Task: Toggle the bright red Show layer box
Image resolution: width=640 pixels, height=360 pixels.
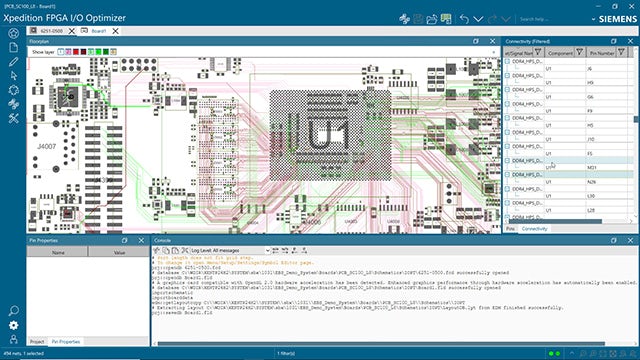Action: point(76,52)
